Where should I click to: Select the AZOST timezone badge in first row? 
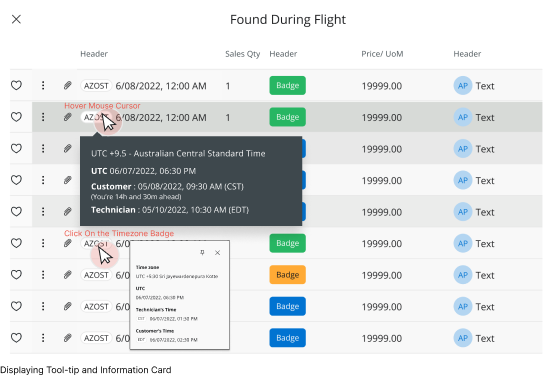coord(96,86)
